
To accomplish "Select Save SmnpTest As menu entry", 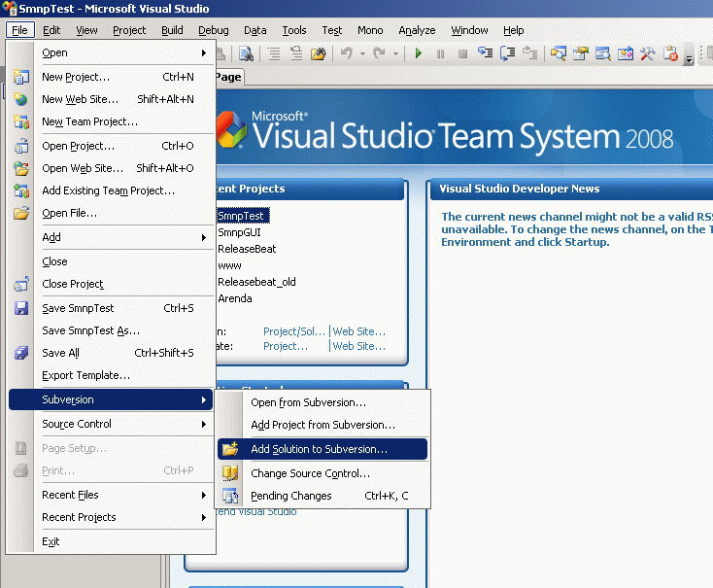I will coord(111,330).
